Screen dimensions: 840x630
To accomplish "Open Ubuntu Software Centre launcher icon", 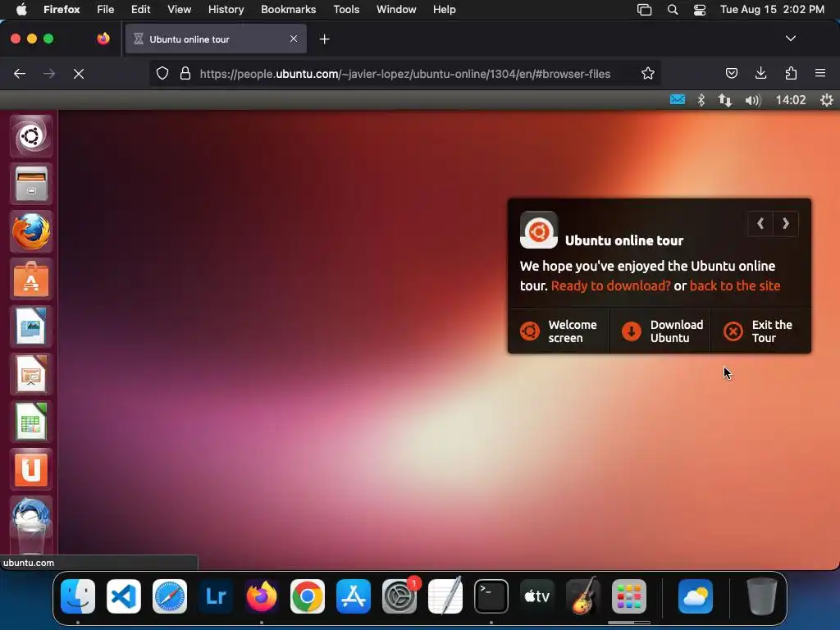I will [31, 279].
